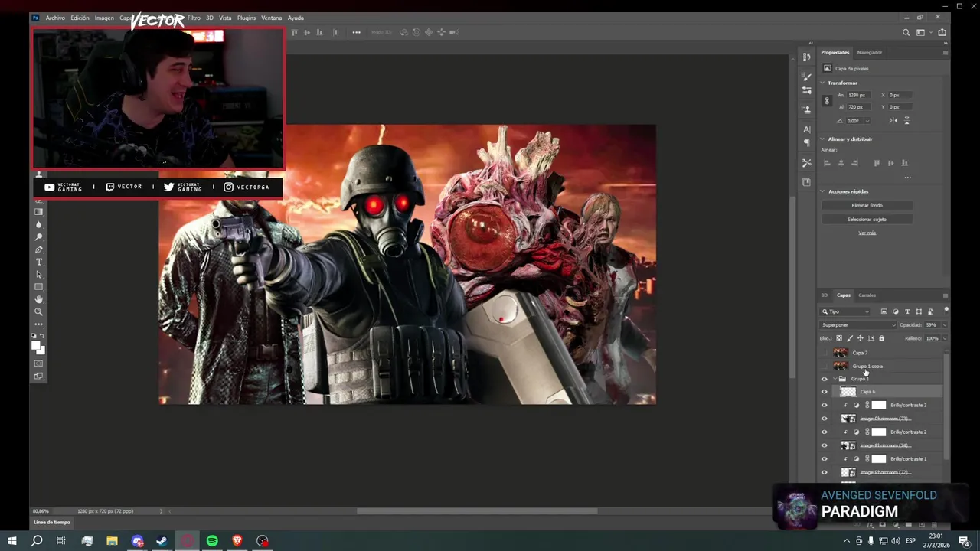Switch to the Canales tab
Image resolution: width=980 pixels, height=551 pixels.
tap(867, 295)
